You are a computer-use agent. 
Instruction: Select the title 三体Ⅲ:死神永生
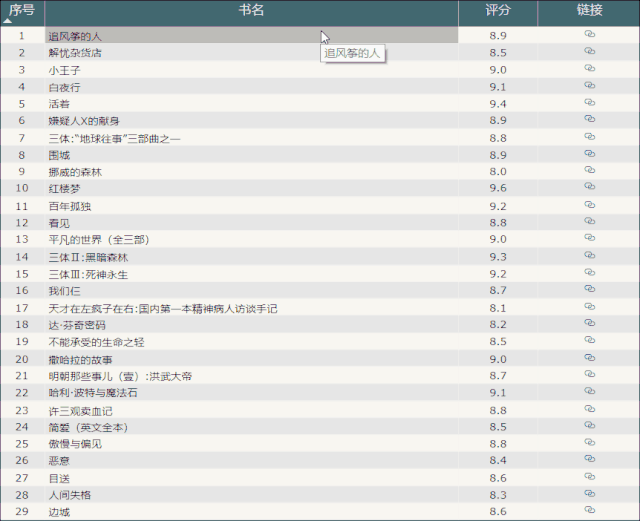88,274
